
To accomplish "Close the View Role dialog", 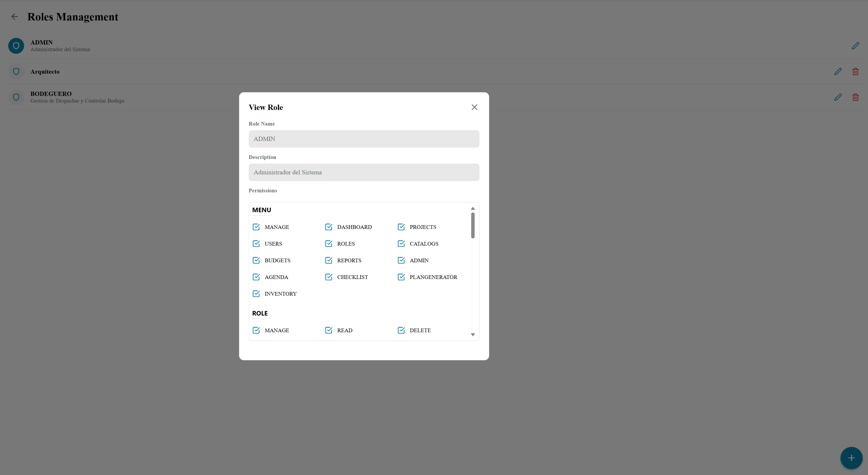I will (474, 107).
